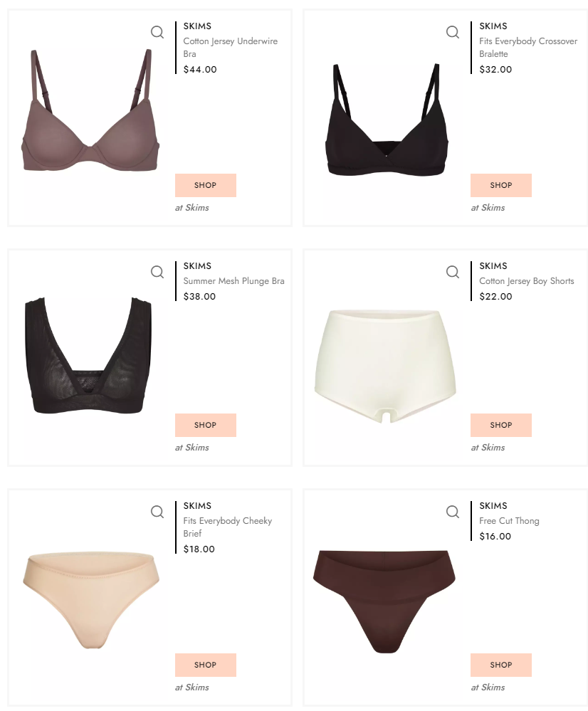The width and height of the screenshot is (588, 711).
Task: Select the brown thong product photo
Action: pos(384,601)
